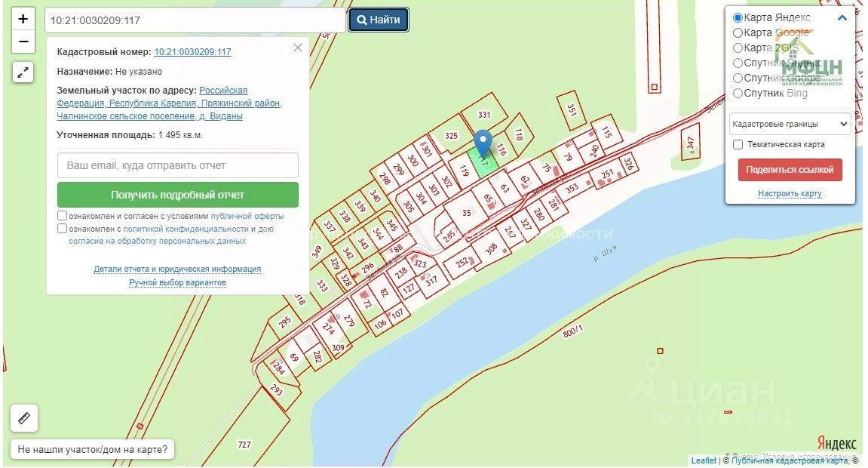Image resolution: width=868 pixels, height=468 pixels.
Task: Open the ruler measurement tool
Action: [x=24, y=418]
